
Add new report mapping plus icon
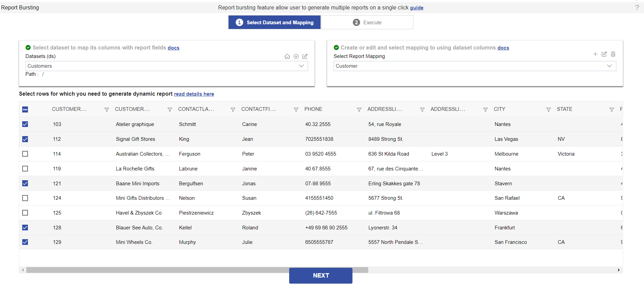click(x=595, y=54)
